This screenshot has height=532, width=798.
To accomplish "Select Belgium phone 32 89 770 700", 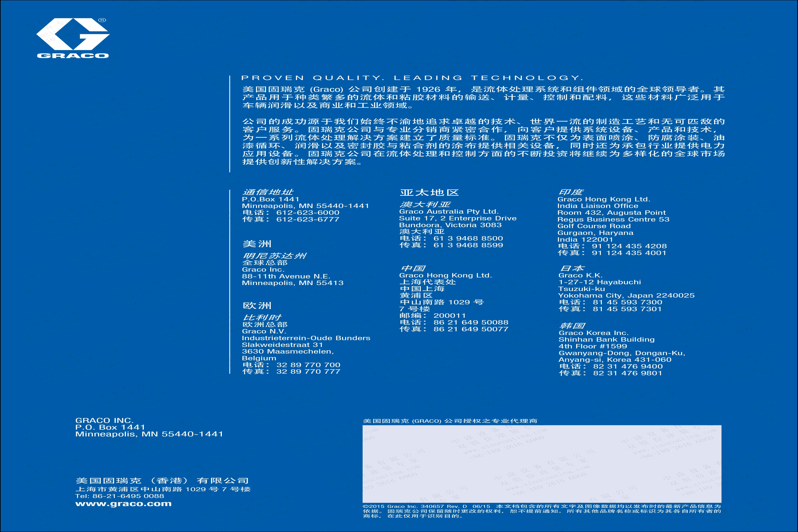I will [x=308, y=365].
